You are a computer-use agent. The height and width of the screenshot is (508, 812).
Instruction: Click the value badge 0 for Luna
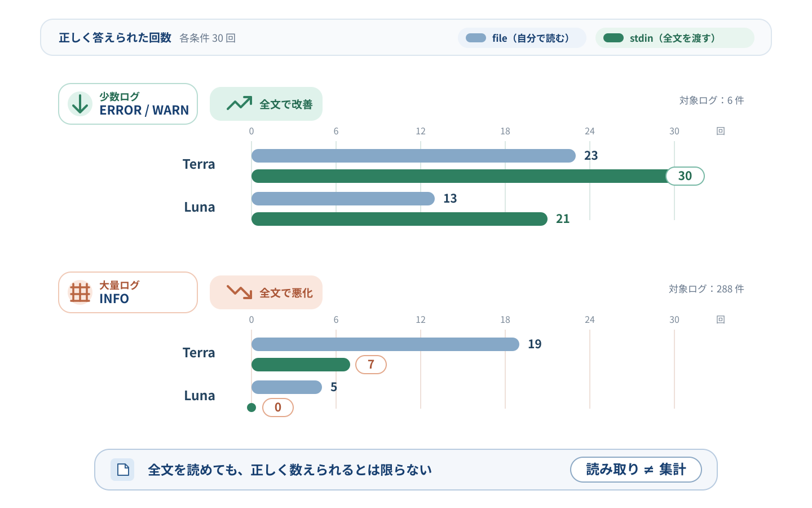(278, 408)
